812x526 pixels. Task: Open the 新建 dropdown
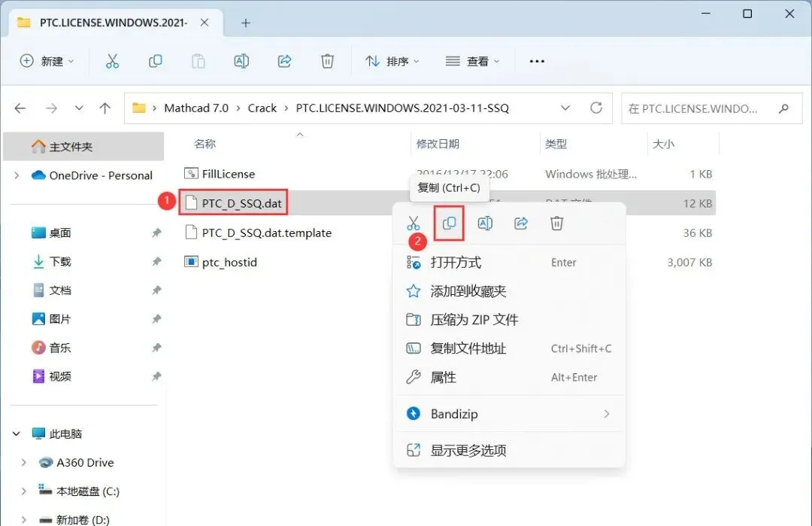click(47, 61)
